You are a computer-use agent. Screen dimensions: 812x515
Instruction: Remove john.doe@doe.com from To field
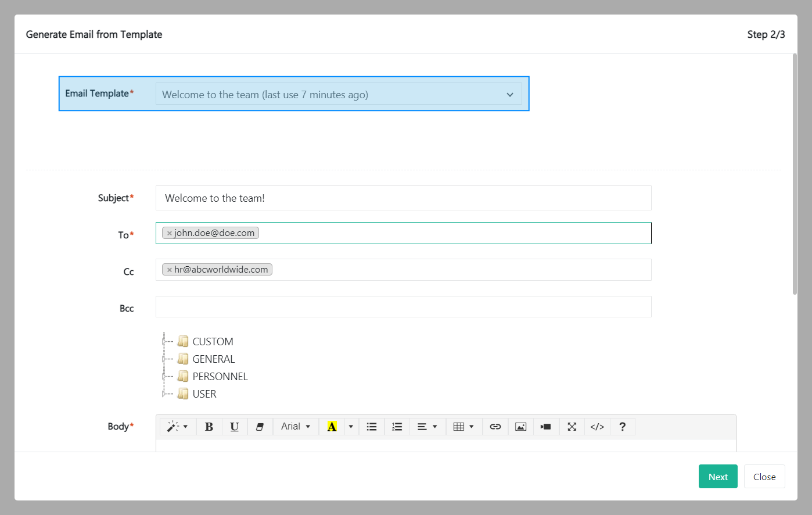pos(170,233)
